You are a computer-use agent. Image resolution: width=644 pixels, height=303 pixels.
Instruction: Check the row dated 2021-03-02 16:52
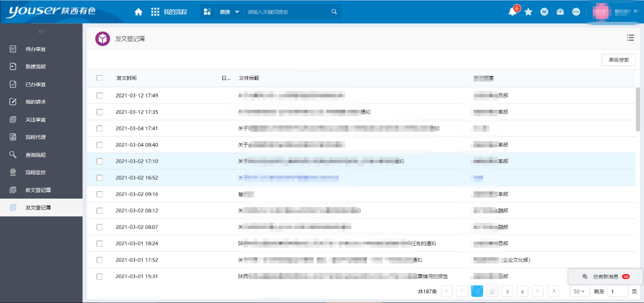tap(99, 178)
